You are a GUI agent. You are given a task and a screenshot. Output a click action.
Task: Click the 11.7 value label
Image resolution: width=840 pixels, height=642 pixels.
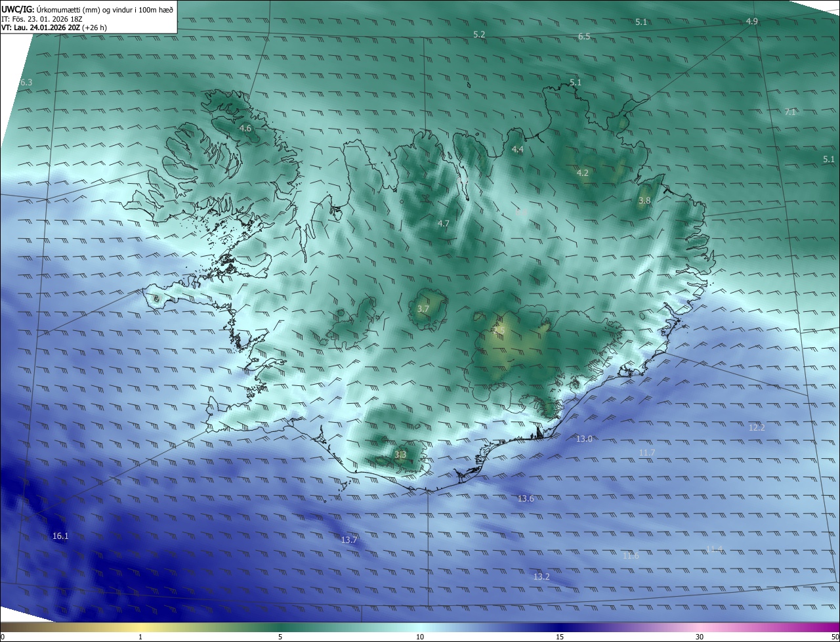pos(646,453)
